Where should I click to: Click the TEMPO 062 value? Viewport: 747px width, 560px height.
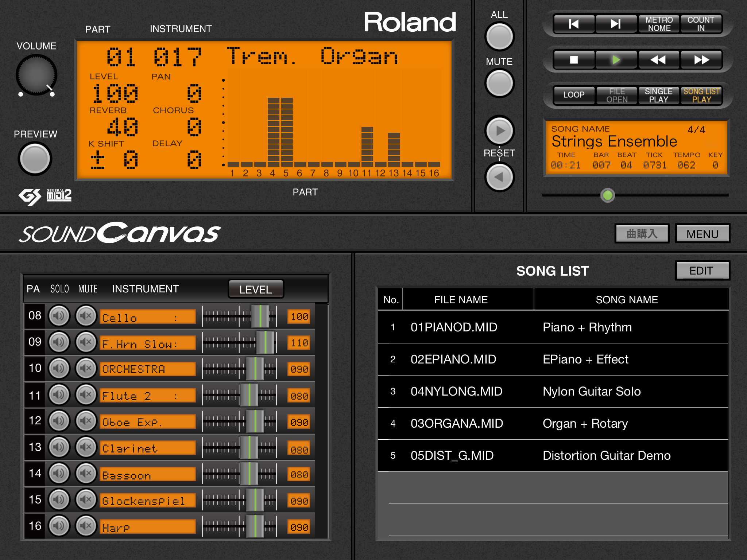pos(686,165)
